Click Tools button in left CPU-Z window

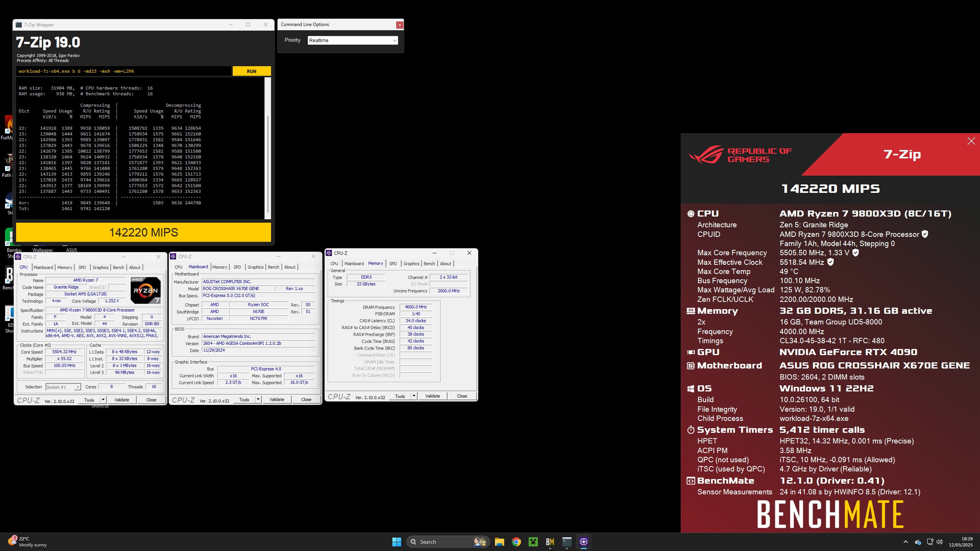(x=89, y=400)
